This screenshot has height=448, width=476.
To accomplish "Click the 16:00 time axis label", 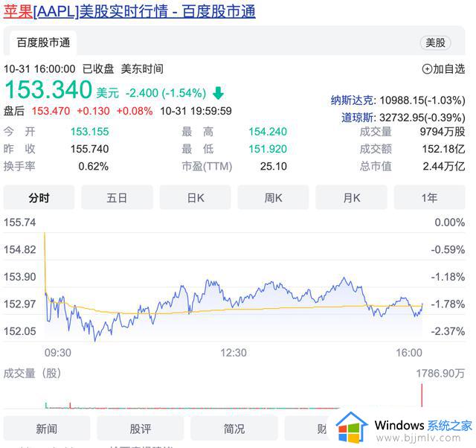I will click(x=409, y=353).
